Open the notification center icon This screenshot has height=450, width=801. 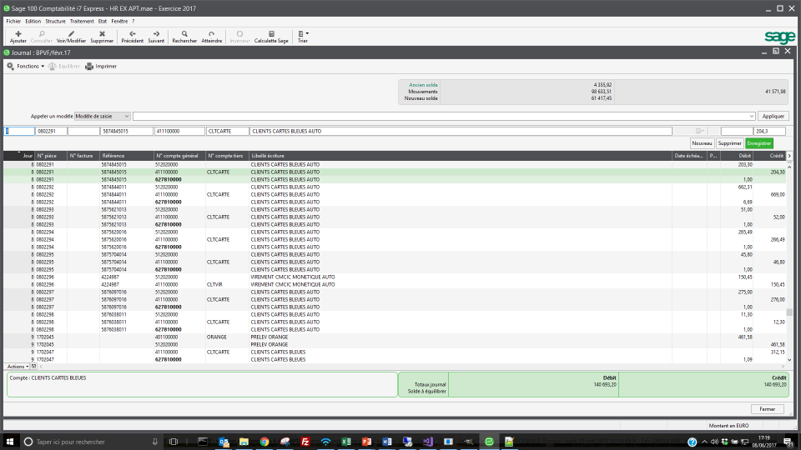pos(789,442)
